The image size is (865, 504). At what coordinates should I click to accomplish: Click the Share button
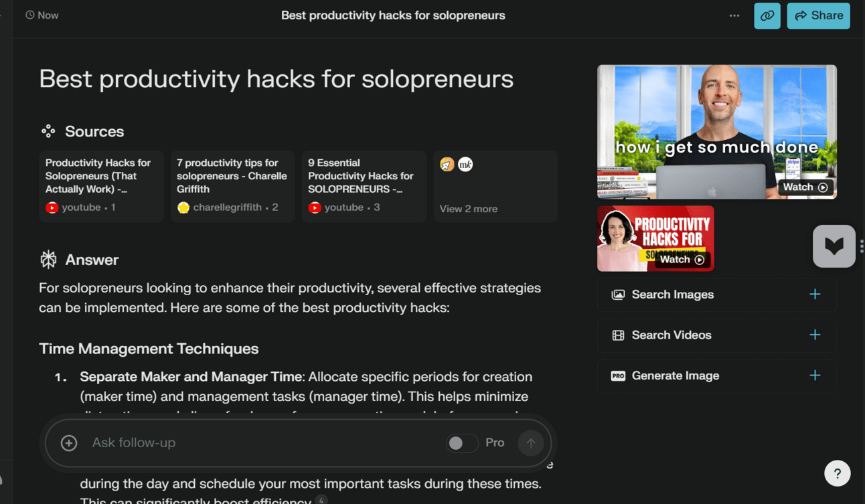pyautogui.click(x=818, y=15)
